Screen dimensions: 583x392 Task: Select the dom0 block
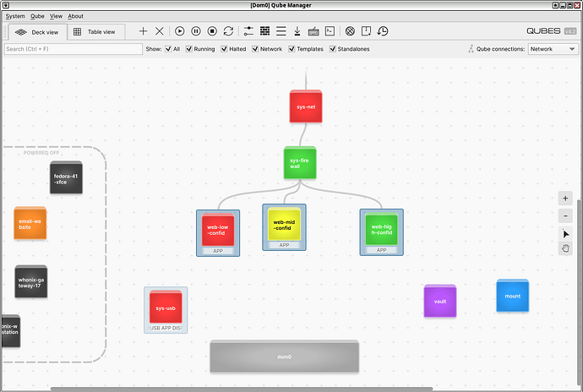(285, 357)
